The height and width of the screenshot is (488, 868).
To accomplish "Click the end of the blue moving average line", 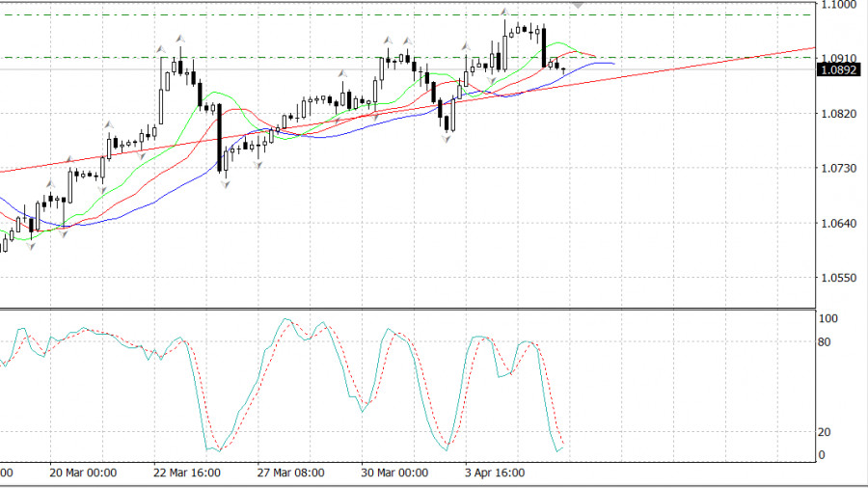I will click(613, 64).
